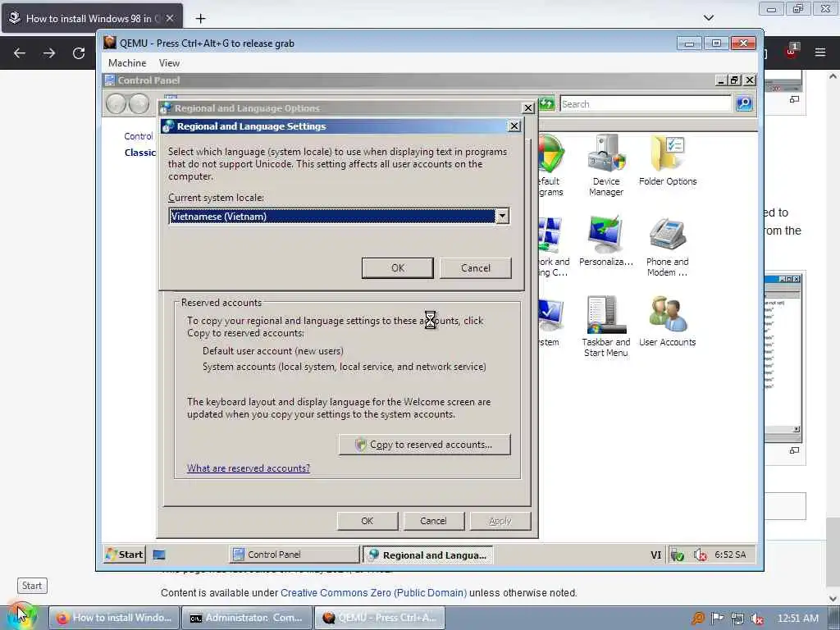Screen dimensions: 840x630
Task: Switch to Control Panel taskbar button in guest
Action: 294,555
